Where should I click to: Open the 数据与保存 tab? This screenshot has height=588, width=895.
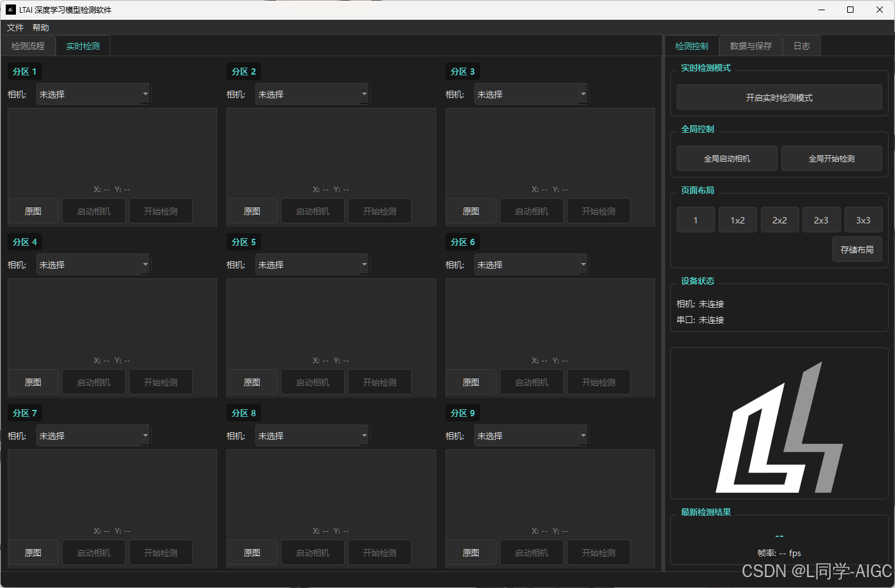click(x=751, y=46)
